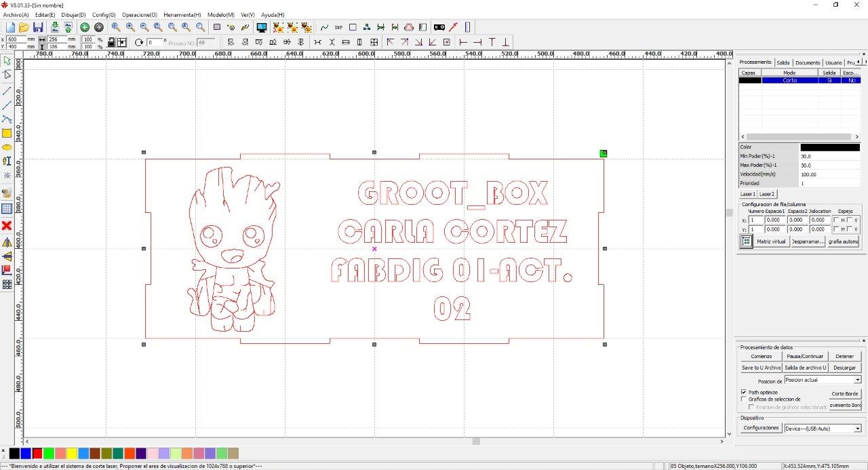Click the grey redo arrow

pos(99,27)
